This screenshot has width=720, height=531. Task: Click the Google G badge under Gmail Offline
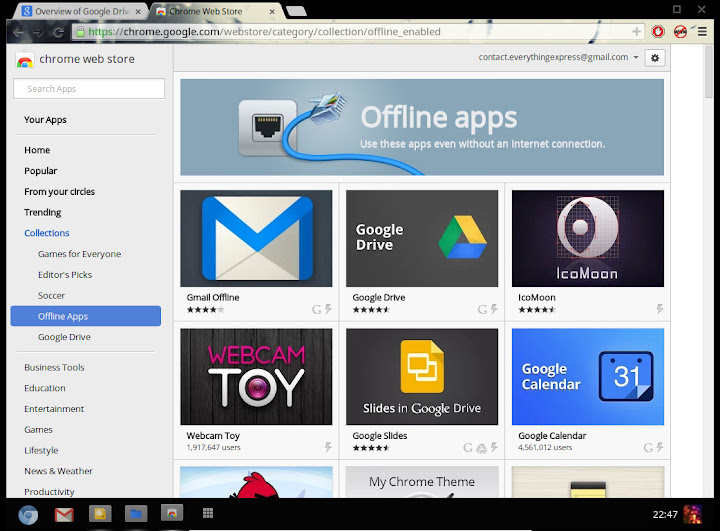316,310
